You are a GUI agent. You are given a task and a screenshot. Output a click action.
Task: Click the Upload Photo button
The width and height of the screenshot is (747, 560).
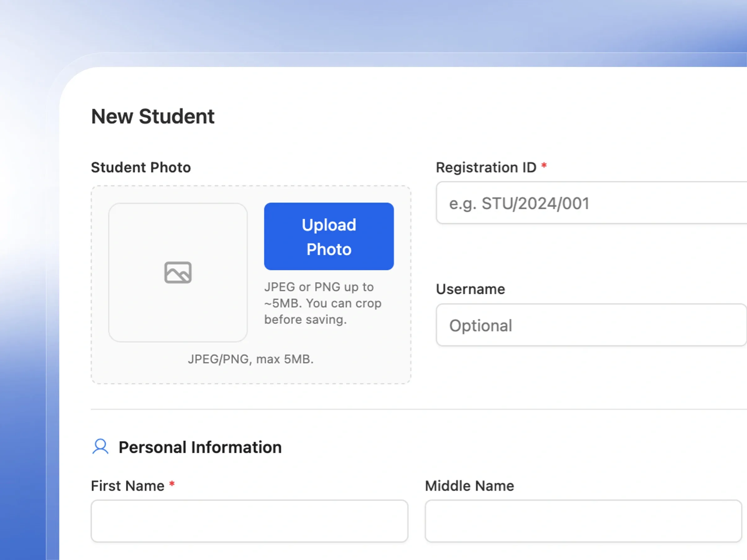point(329,236)
